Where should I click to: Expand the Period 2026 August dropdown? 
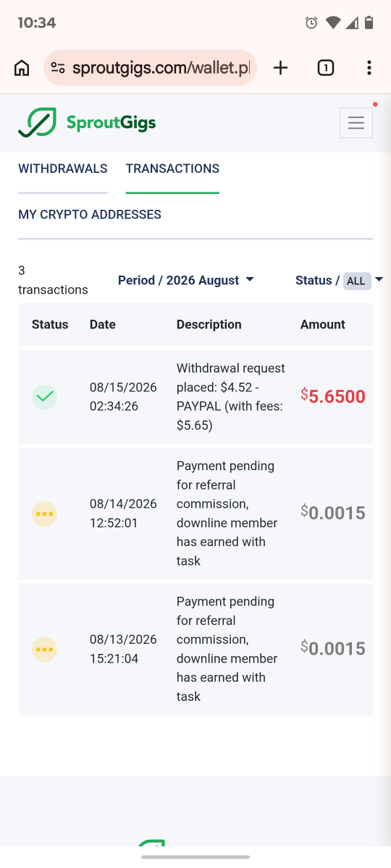pyautogui.click(x=186, y=280)
